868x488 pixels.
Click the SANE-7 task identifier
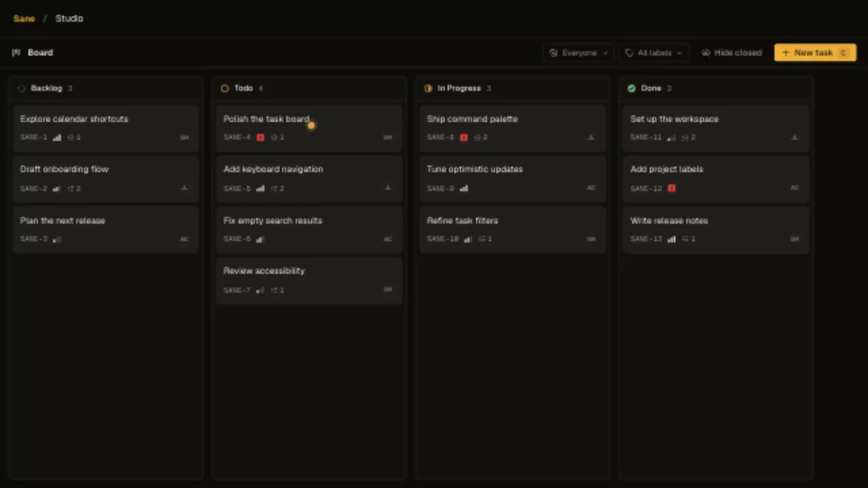pos(237,290)
